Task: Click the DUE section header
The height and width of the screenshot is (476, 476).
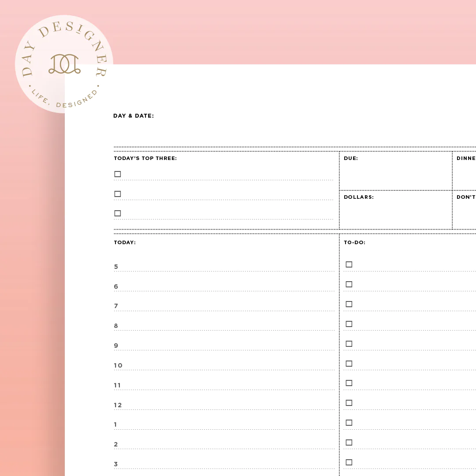Action: pyautogui.click(x=351, y=158)
